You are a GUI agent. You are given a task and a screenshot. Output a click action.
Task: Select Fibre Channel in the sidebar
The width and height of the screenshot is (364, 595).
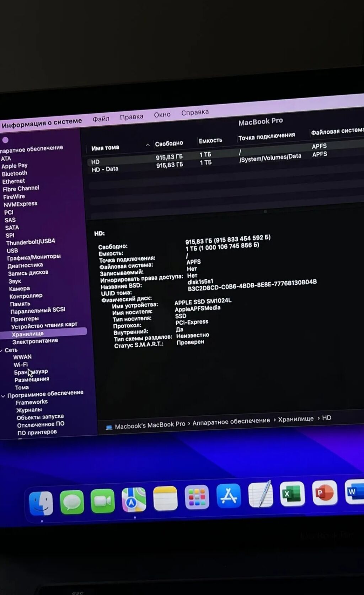pyautogui.click(x=21, y=189)
